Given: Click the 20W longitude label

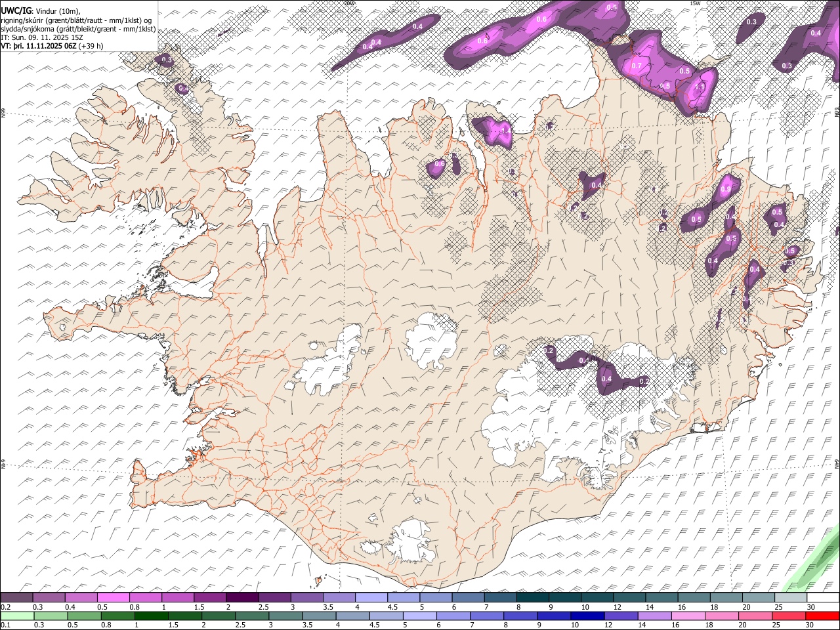Looking at the screenshot, I should click(348, 3).
